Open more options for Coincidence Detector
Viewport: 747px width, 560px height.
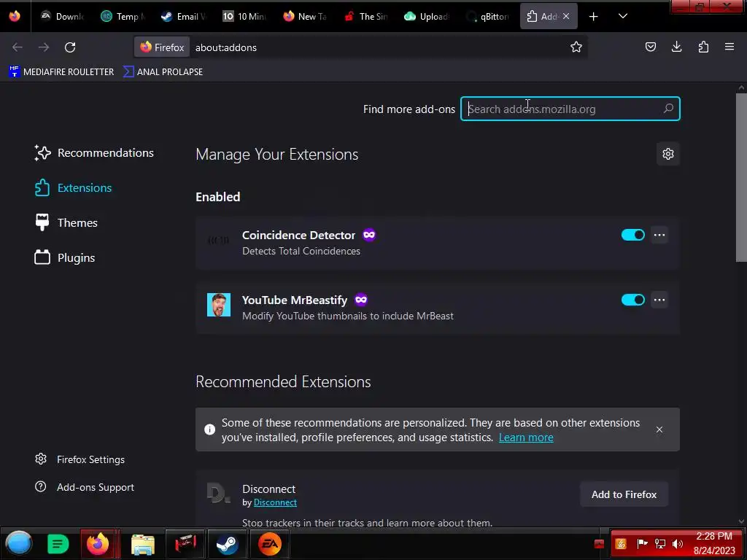(x=659, y=235)
